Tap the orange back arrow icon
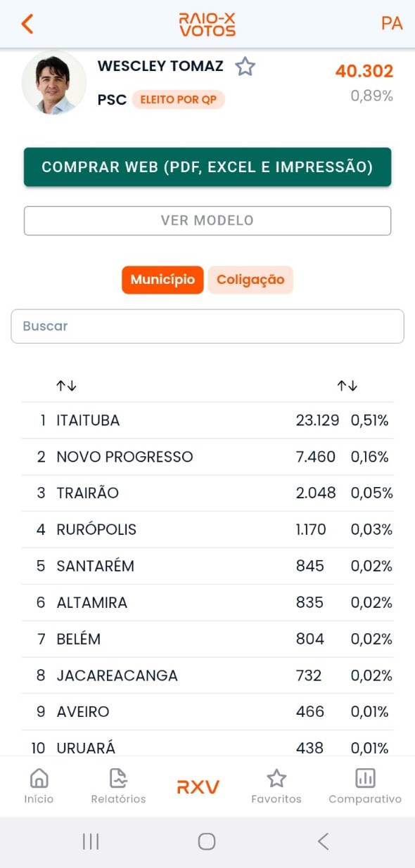 pyautogui.click(x=27, y=24)
